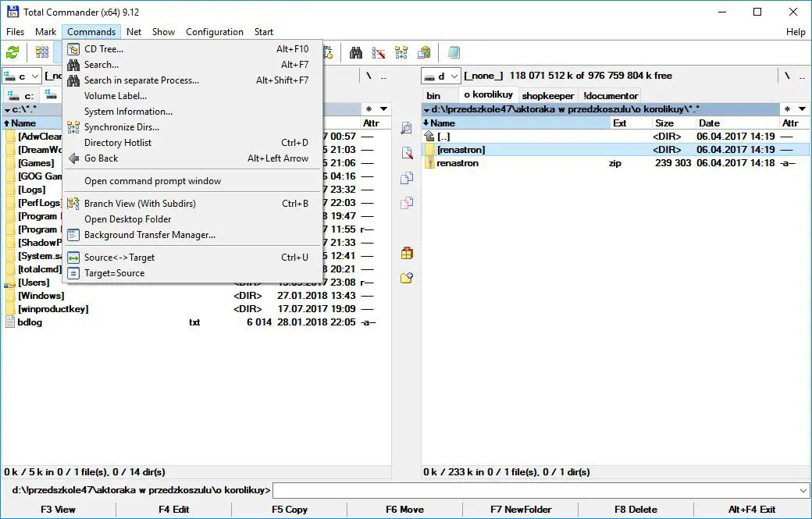
Task: Click the New Folder icon in the middle bar
Action: tap(407, 278)
